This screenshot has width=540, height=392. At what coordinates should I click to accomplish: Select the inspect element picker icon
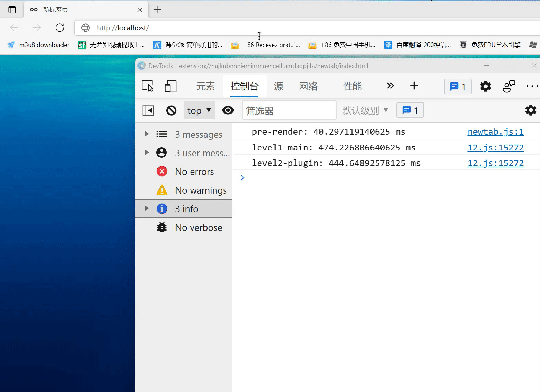[147, 86]
